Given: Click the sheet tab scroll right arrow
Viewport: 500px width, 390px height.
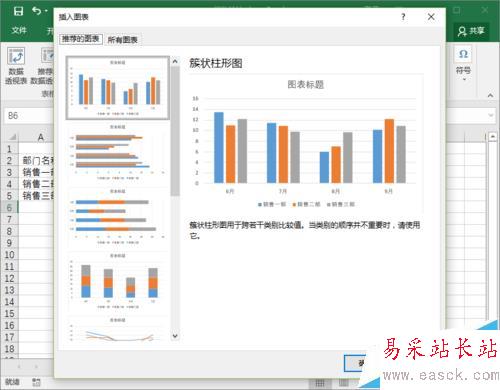Looking at the screenshot, I should pos(36,367).
